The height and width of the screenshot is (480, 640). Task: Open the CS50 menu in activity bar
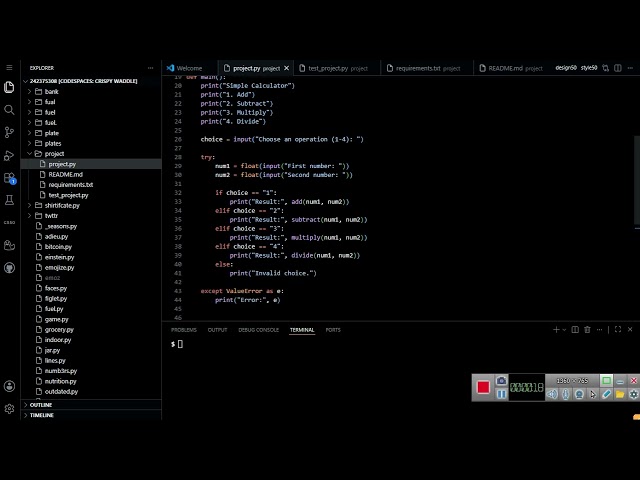(9, 222)
